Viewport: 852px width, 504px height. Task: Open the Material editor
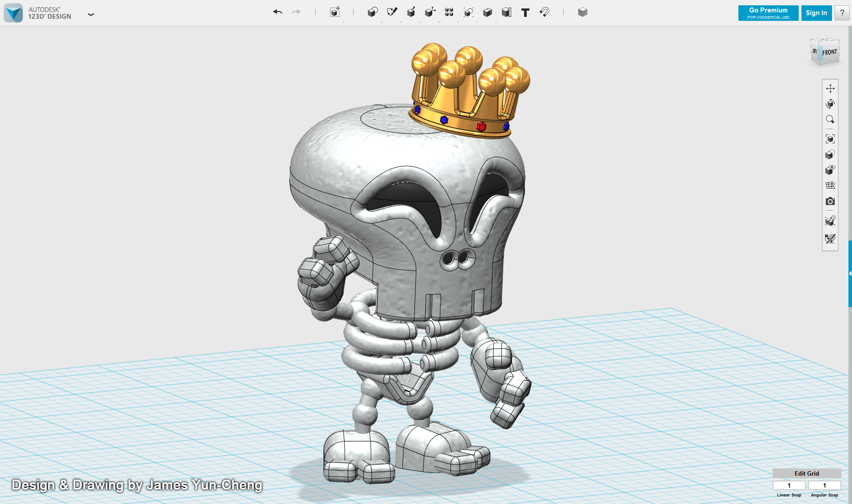tap(583, 12)
